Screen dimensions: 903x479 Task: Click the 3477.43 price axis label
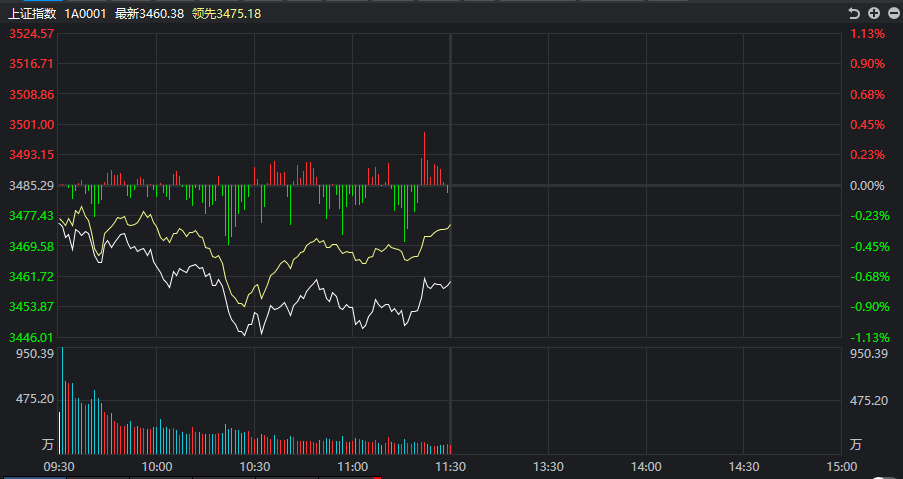(32, 215)
